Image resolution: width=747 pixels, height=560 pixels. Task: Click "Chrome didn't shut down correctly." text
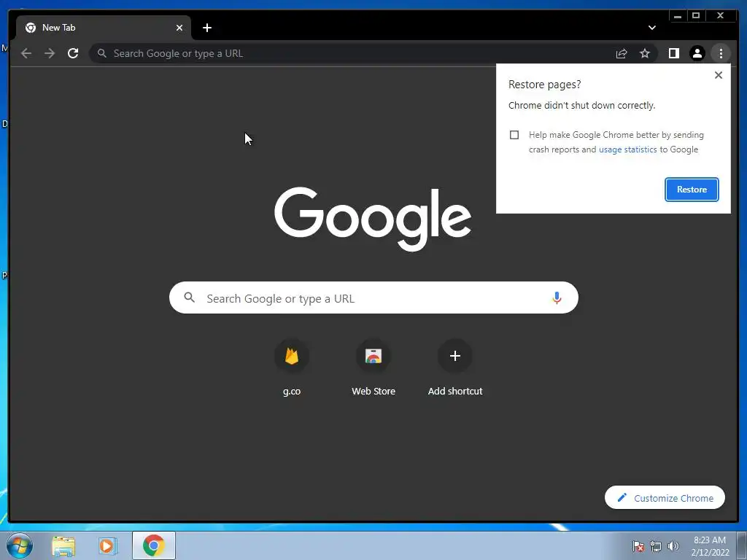[581, 105]
